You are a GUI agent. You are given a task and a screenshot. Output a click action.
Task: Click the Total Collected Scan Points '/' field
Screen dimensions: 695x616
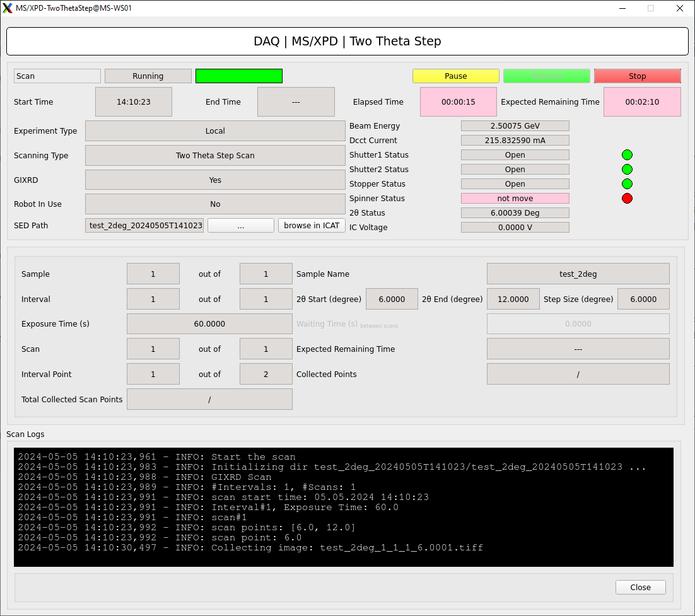[x=209, y=399]
